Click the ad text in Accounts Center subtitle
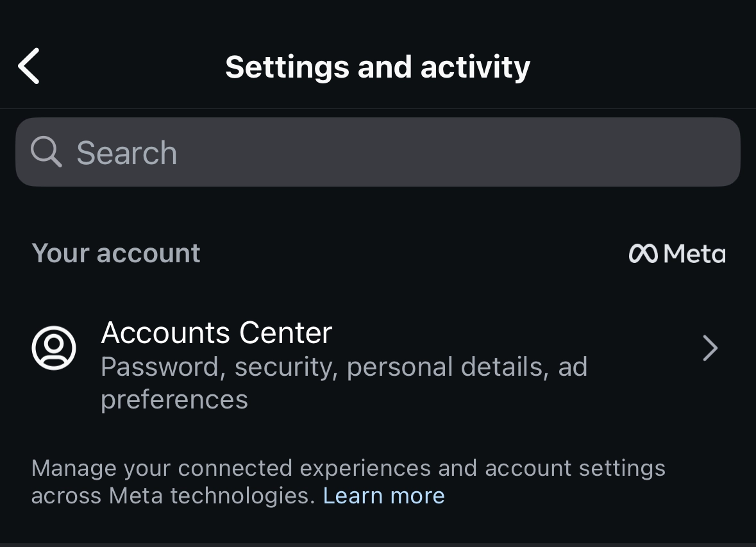Image resolution: width=756 pixels, height=547 pixels. pos(573,367)
